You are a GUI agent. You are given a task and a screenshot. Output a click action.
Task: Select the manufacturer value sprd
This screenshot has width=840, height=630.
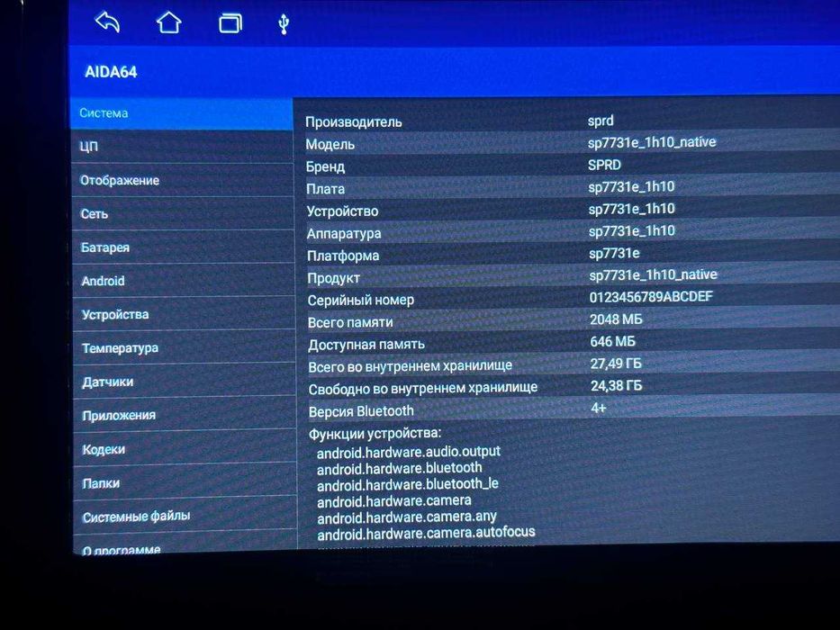pyautogui.click(x=601, y=121)
